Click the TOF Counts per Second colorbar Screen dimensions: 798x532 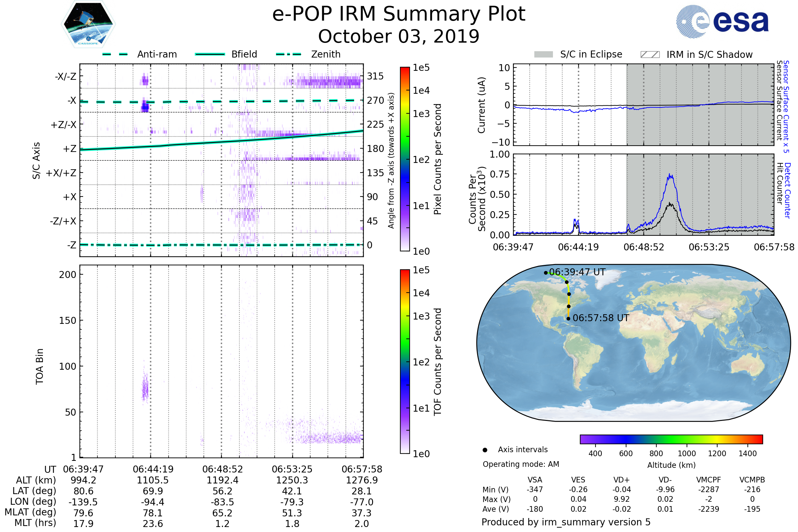click(x=405, y=361)
